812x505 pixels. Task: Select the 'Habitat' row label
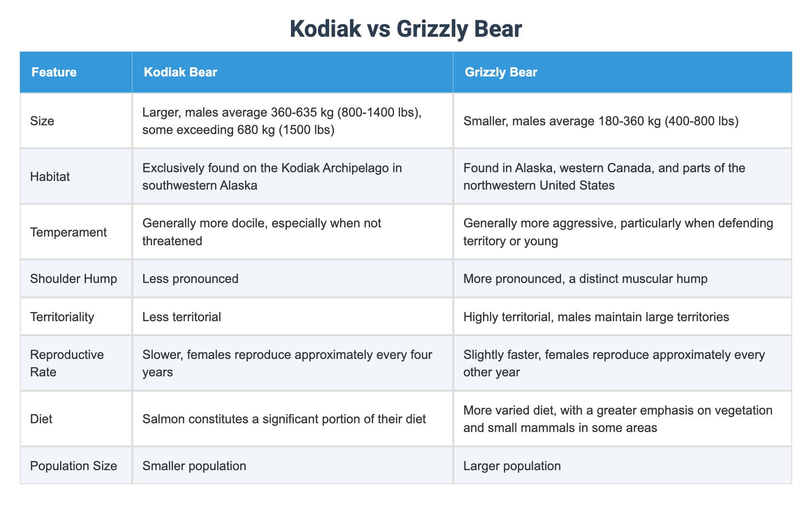[50, 177]
